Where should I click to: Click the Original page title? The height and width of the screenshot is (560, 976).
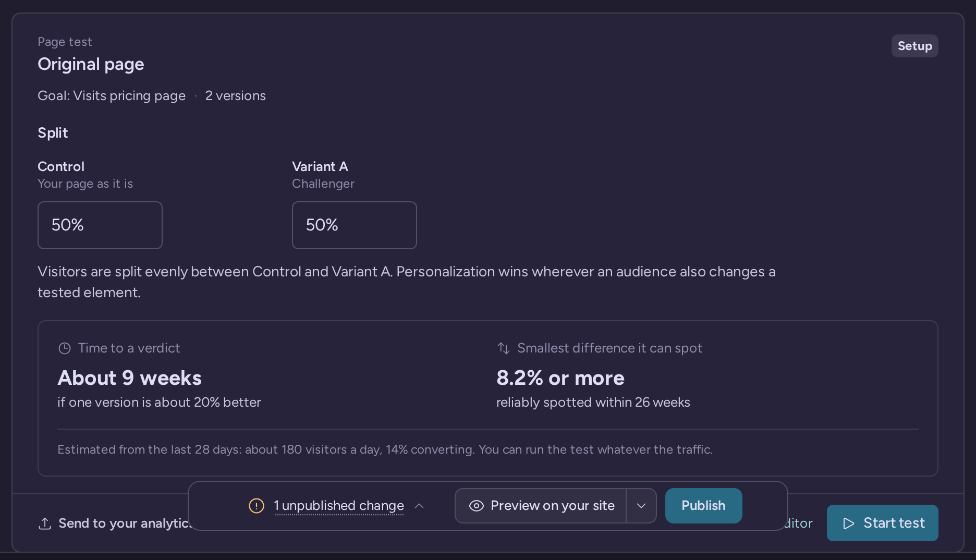[91, 64]
